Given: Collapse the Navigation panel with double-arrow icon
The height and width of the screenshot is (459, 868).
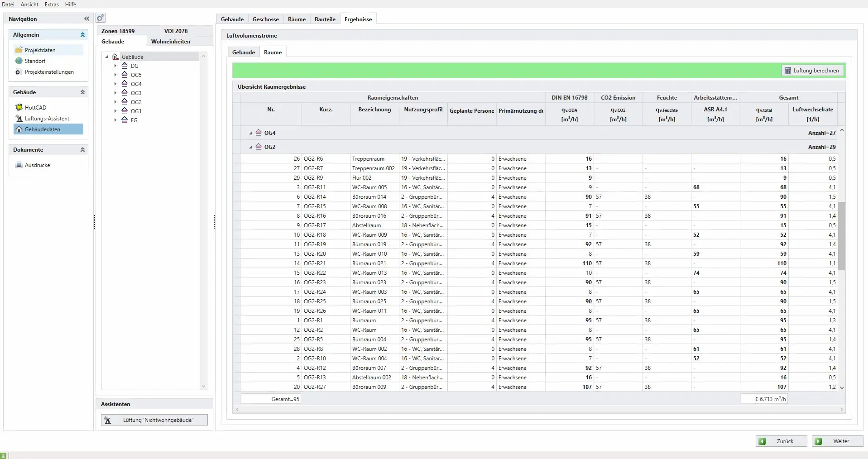Looking at the screenshot, I should coord(86,19).
